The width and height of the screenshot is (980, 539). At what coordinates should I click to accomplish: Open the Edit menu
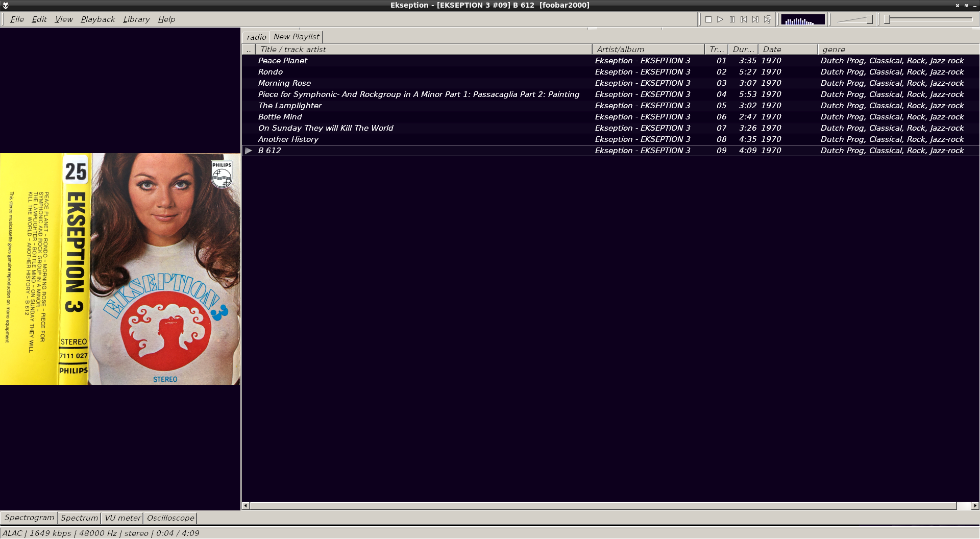pyautogui.click(x=39, y=19)
